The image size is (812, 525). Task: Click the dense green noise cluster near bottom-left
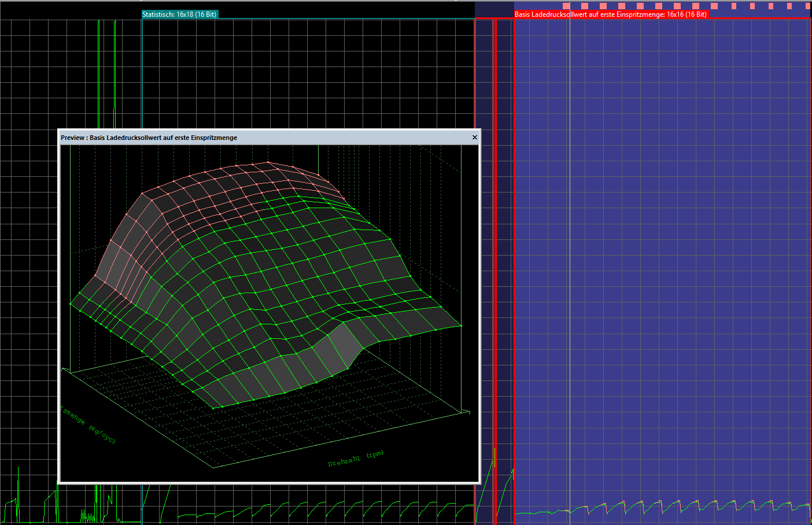[x=88, y=515]
